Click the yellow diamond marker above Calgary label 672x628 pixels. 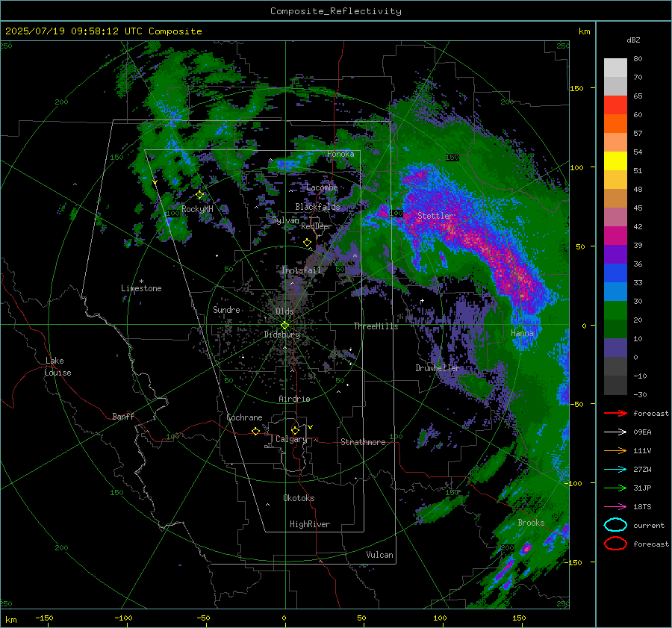[x=295, y=430]
